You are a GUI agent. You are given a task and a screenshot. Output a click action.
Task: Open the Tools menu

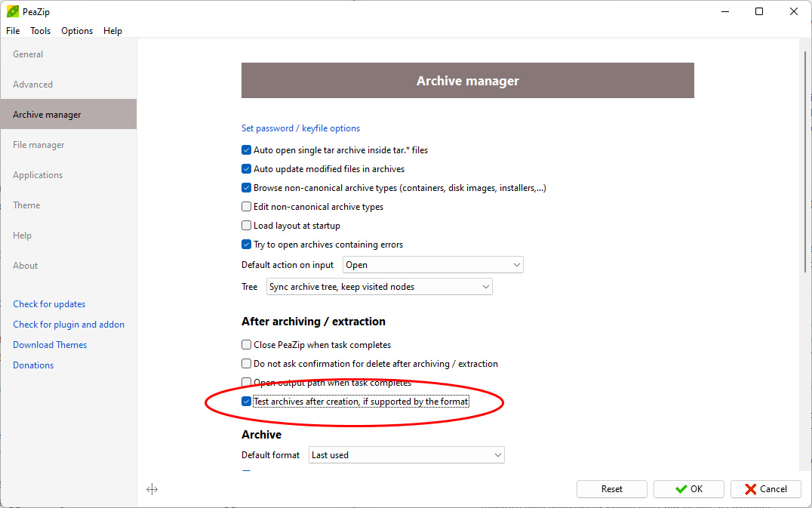40,31
